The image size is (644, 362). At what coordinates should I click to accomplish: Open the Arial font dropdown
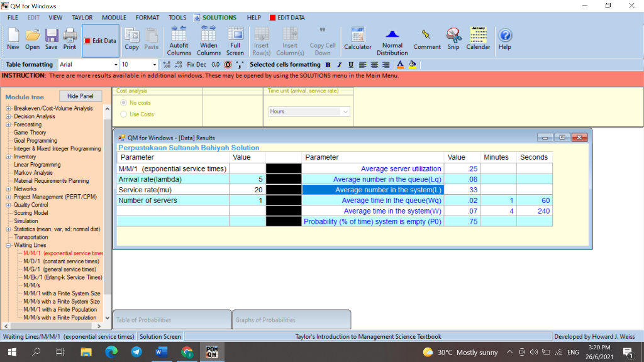coord(116,65)
